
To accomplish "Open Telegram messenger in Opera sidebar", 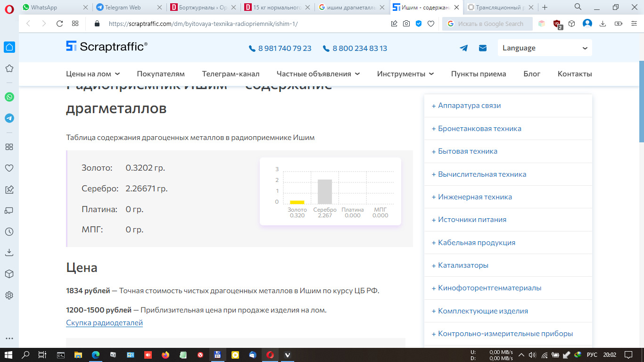I will [x=9, y=118].
